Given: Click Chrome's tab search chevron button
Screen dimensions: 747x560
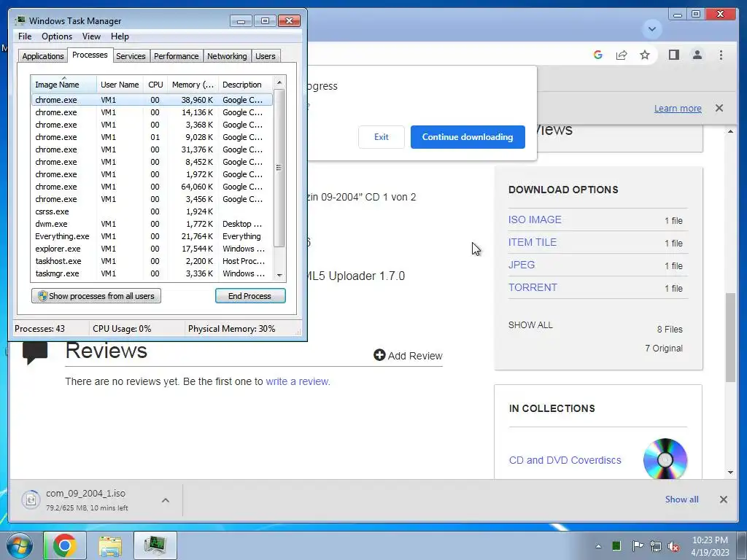Looking at the screenshot, I should coord(651,29).
